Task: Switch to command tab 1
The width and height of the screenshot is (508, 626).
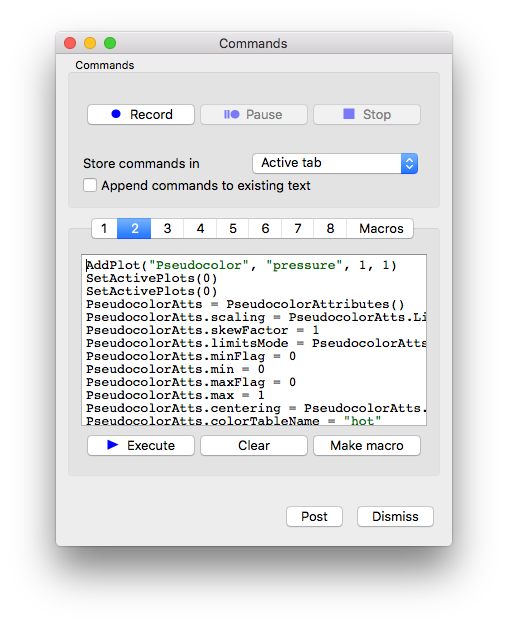Action: pos(104,228)
